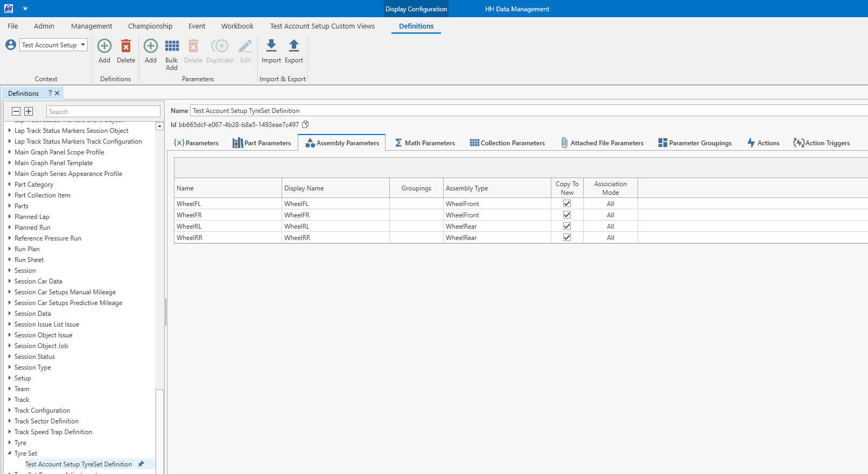Copy the definition Id to clipboard
Image resolution: width=868 pixels, height=474 pixels.
click(x=305, y=124)
